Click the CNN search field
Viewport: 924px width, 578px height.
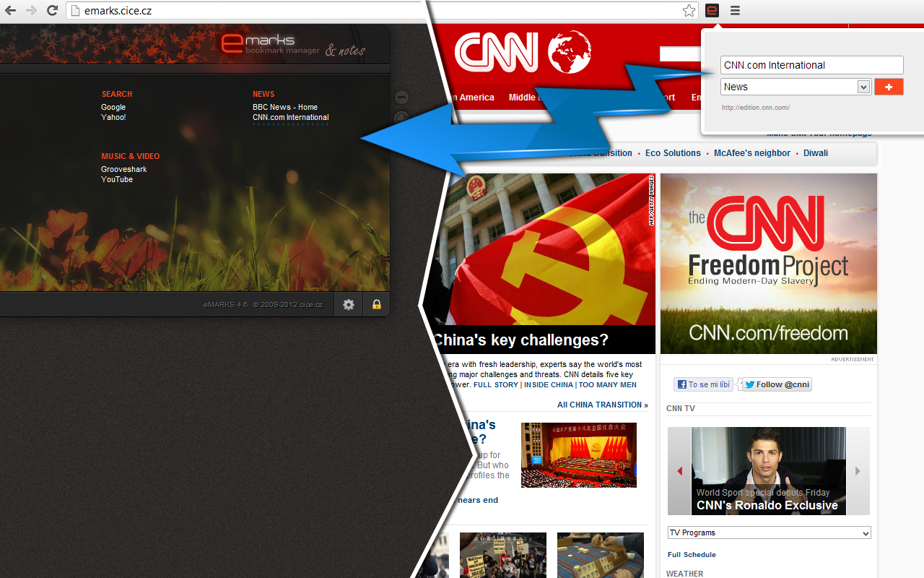[x=680, y=54]
